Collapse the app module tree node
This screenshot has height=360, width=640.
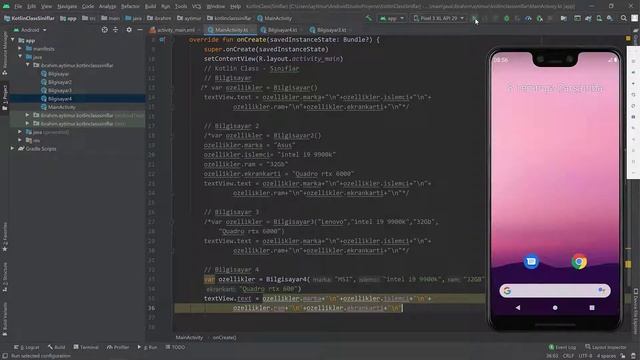coord(13,40)
